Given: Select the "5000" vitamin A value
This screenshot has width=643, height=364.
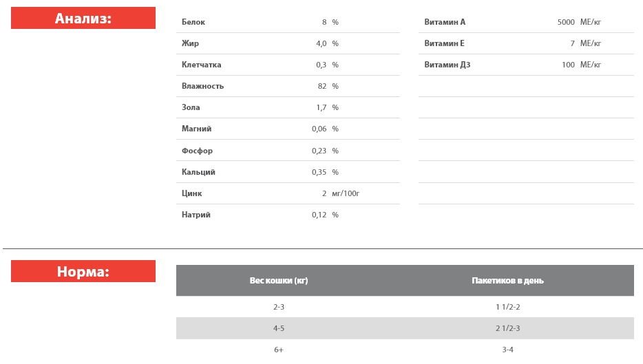Looking at the screenshot, I should (x=566, y=22).
